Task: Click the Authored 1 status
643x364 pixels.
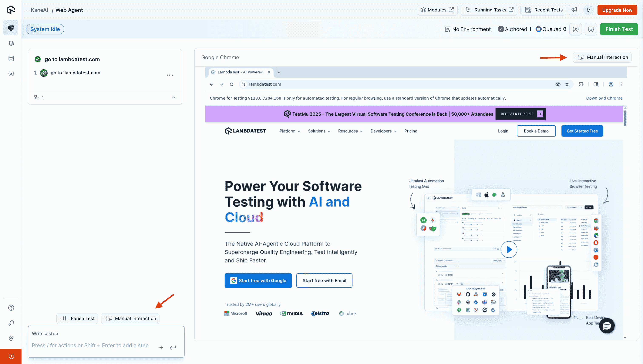Action: 514,29
